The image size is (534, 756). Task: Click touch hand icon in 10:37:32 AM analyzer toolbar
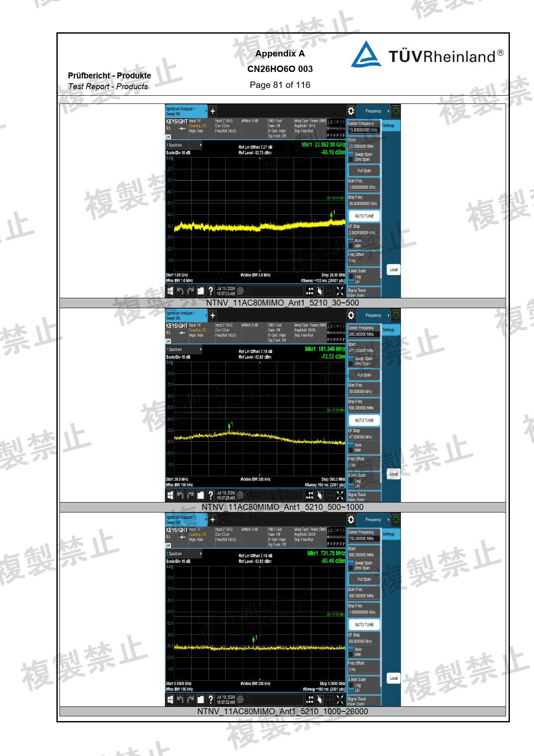click(320, 700)
